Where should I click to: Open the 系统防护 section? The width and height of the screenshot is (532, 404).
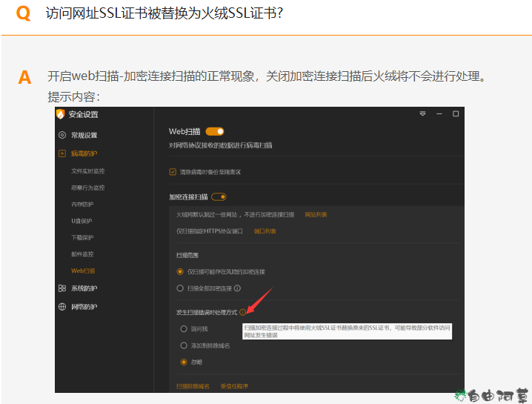84,288
